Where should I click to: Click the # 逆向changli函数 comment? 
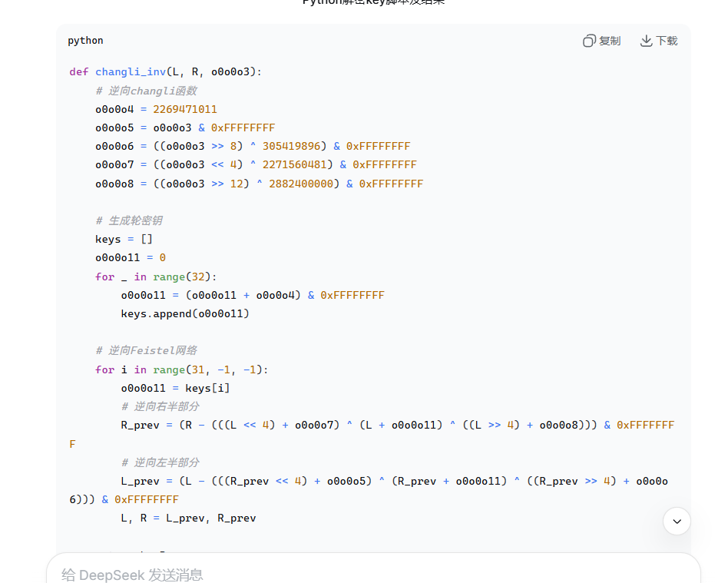(146, 91)
